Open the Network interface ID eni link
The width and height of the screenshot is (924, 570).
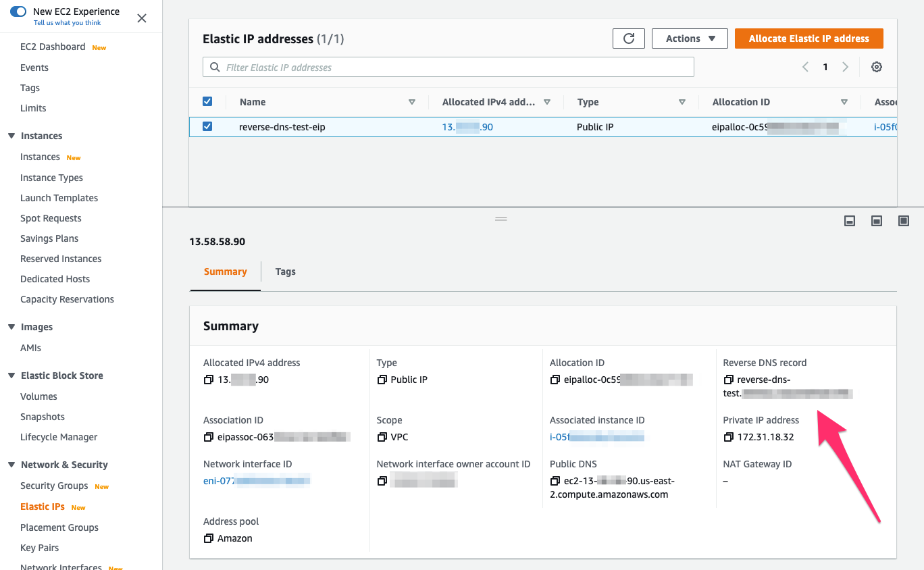pyautogui.click(x=257, y=481)
